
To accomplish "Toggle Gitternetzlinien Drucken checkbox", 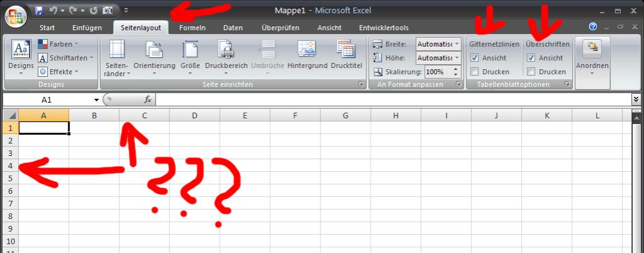I will [475, 72].
